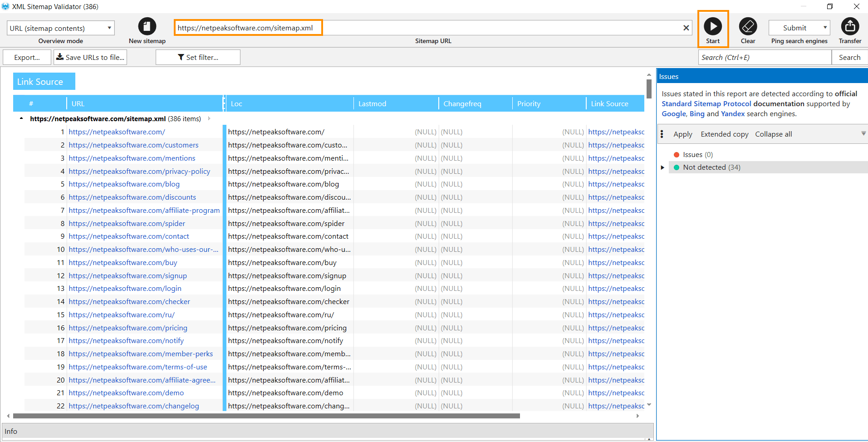Open the Yandex link
Viewport: 868px width, 442px height.
coord(733,113)
